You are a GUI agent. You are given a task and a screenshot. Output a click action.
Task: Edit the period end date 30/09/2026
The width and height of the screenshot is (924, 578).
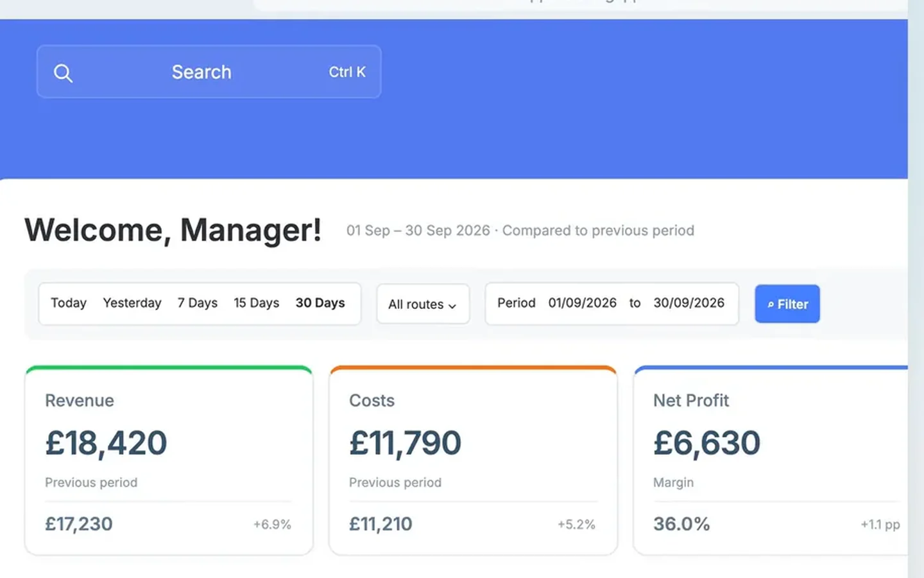tap(689, 303)
